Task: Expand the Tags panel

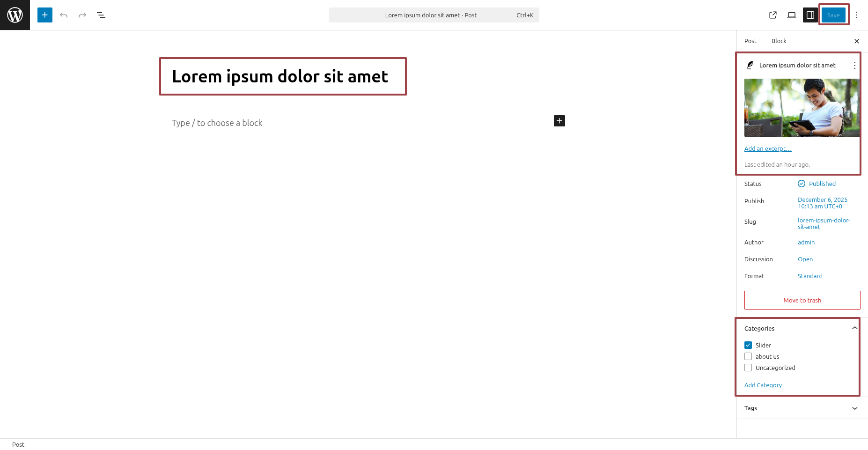Action: (x=854, y=408)
